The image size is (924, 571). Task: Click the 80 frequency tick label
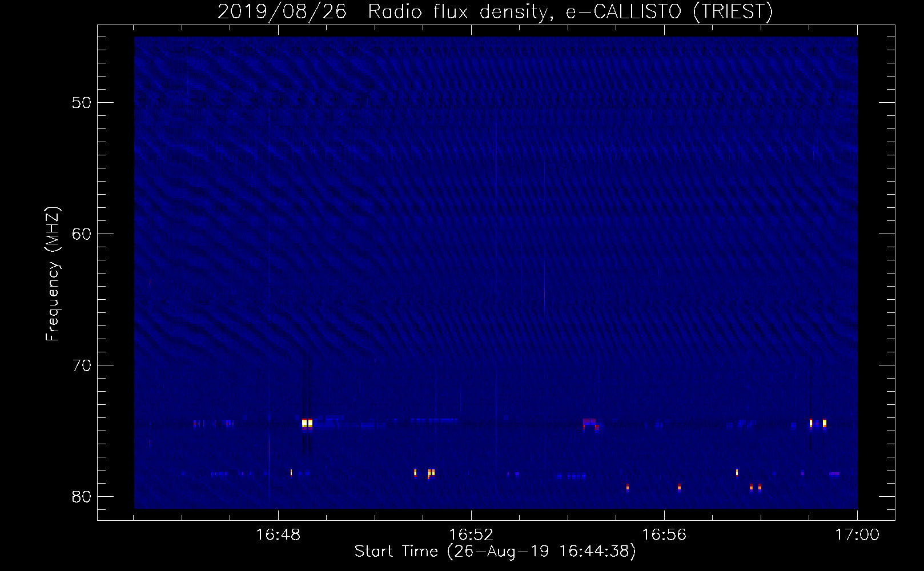82,497
